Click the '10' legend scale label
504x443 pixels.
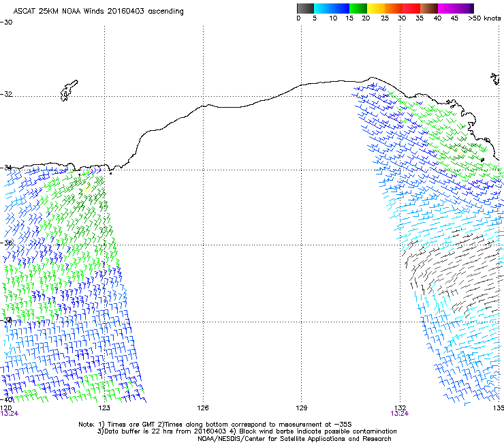click(x=333, y=18)
